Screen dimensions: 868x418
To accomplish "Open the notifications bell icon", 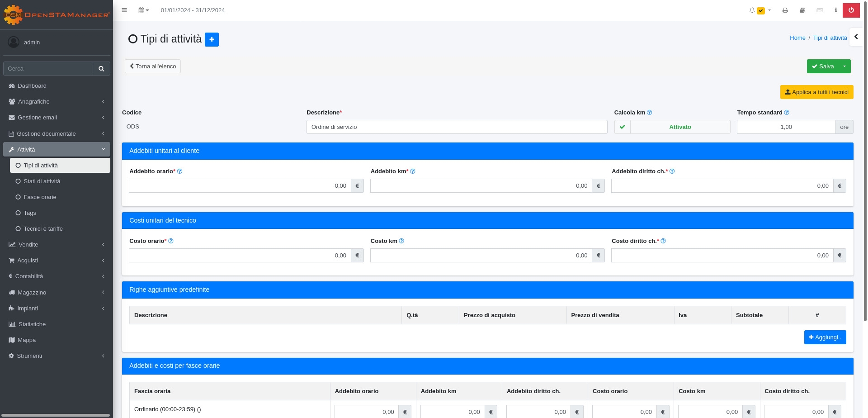I will [752, 10].
